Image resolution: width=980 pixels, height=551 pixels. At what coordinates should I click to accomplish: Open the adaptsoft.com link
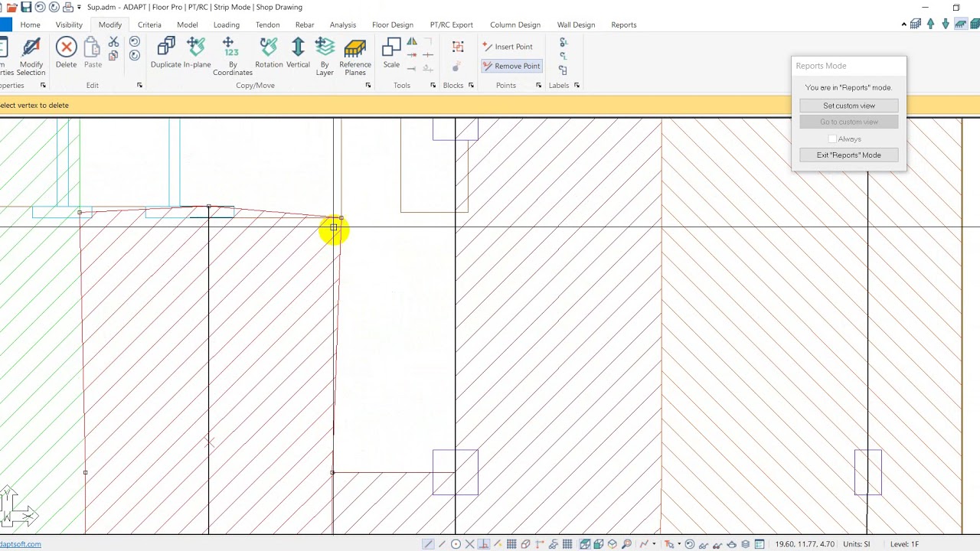[21, 544]
